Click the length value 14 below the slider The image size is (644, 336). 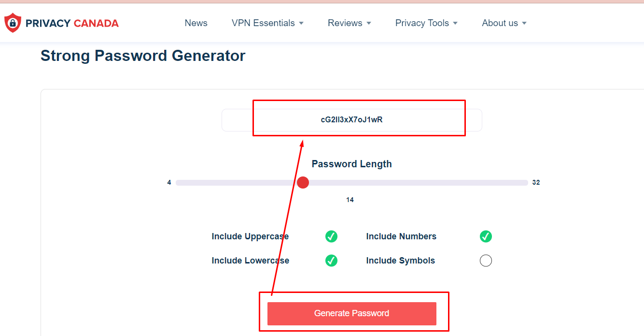click(x=350, y=199)
